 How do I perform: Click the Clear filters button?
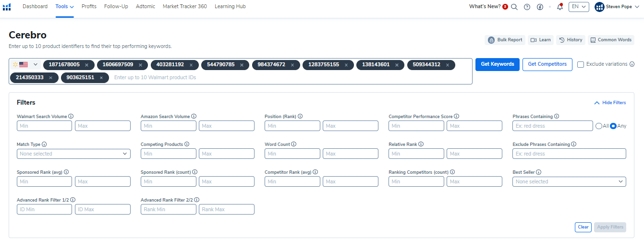pos(583,227)
